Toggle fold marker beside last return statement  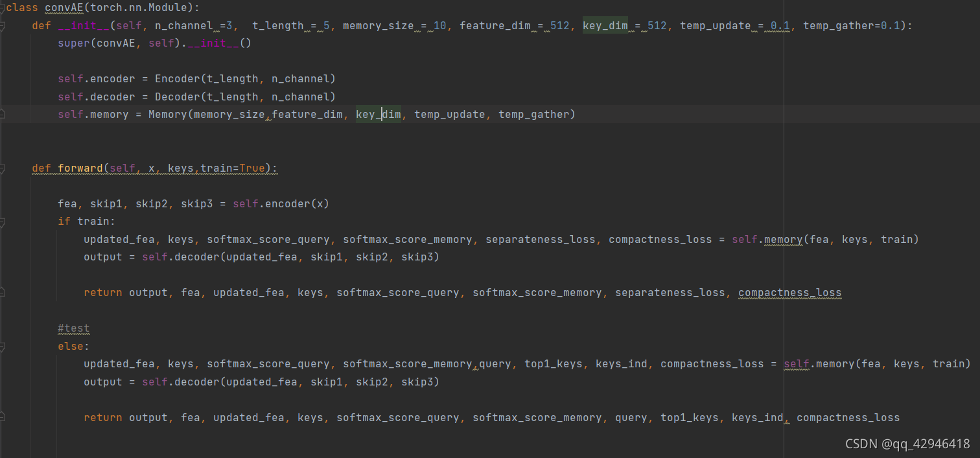click(x=3, y=418)
